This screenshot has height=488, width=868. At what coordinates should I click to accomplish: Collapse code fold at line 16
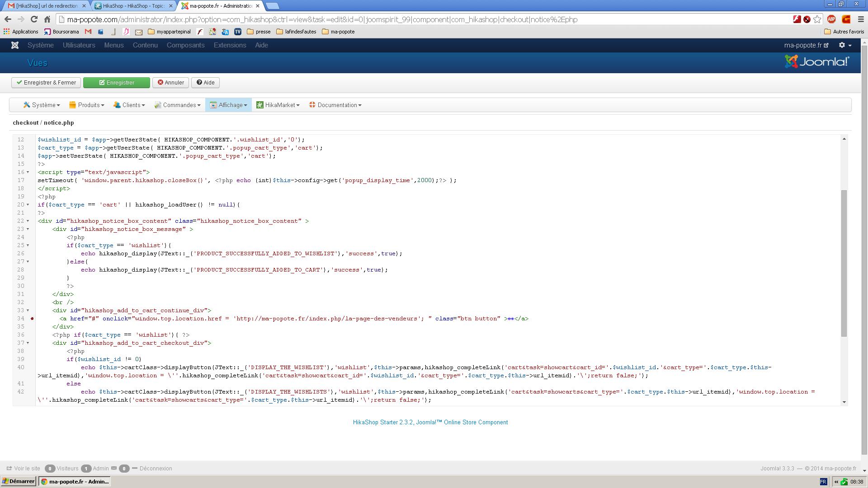(x=28, y=172)
